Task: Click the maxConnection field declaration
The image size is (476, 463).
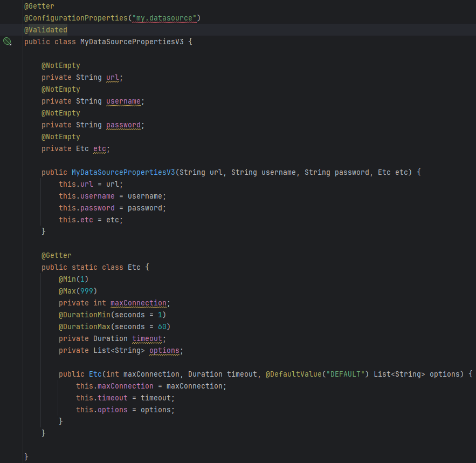Action: (x=139, y=303)
